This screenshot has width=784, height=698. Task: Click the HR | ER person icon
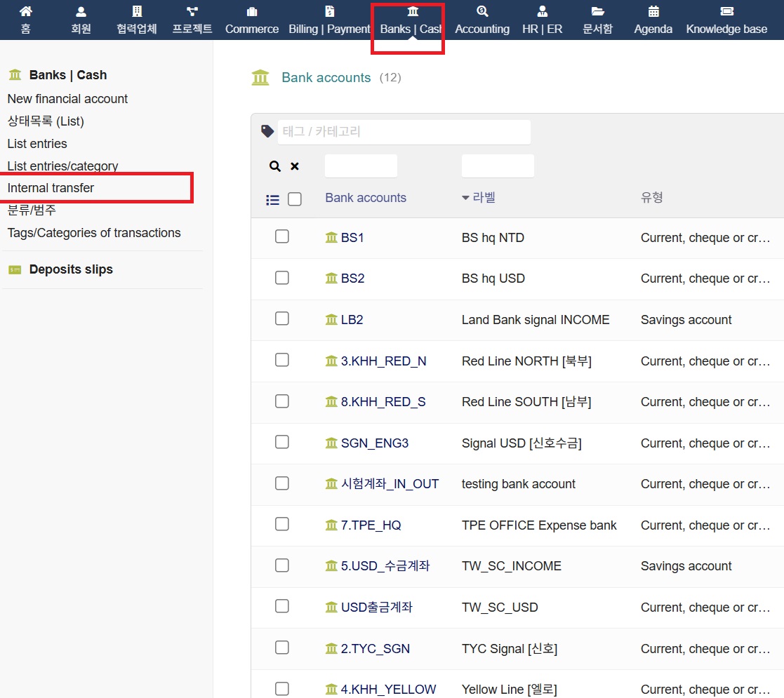[542, 11]
